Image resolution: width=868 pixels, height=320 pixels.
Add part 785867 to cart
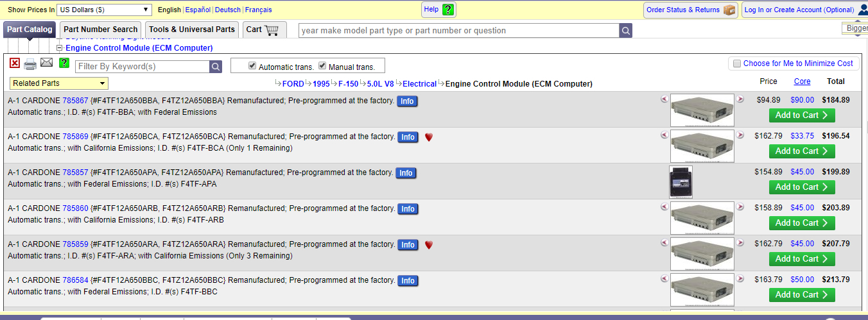click(x=802, y=115)
